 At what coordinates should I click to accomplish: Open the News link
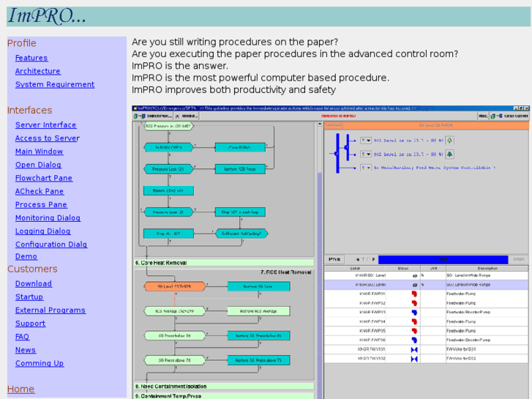click(x=26, y=350)
